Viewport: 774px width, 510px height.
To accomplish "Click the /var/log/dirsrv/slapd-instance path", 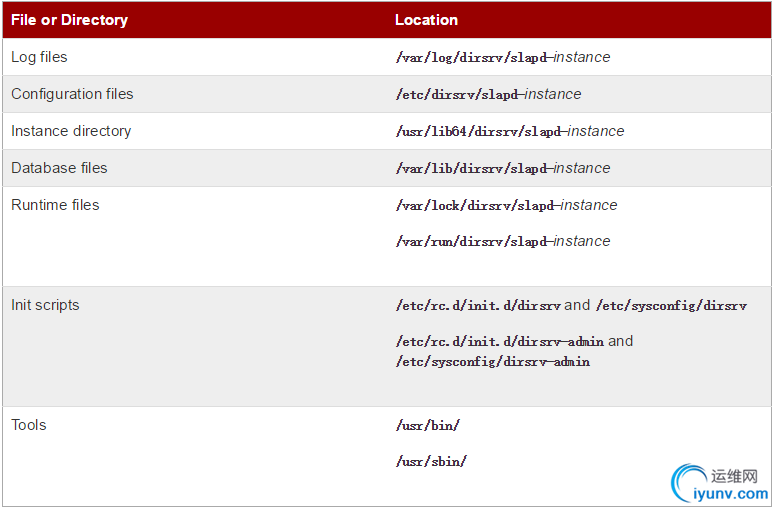I will (x=503, y=57).
